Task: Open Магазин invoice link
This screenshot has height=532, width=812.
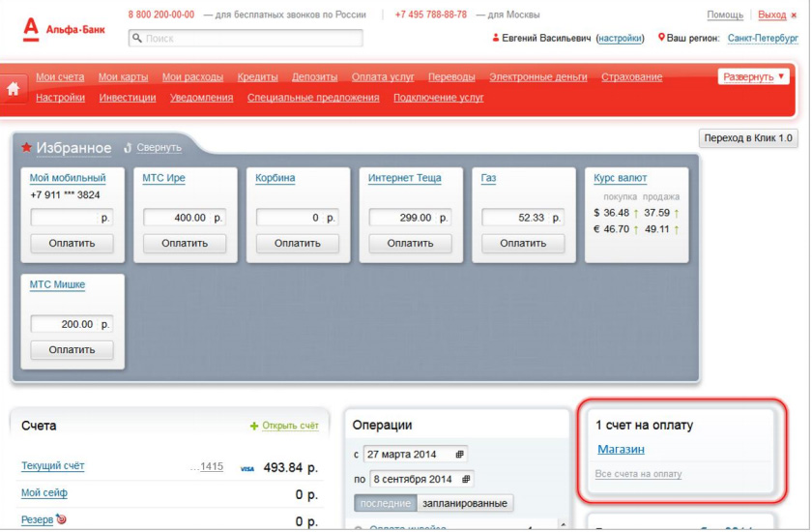Action: (621, 449)
